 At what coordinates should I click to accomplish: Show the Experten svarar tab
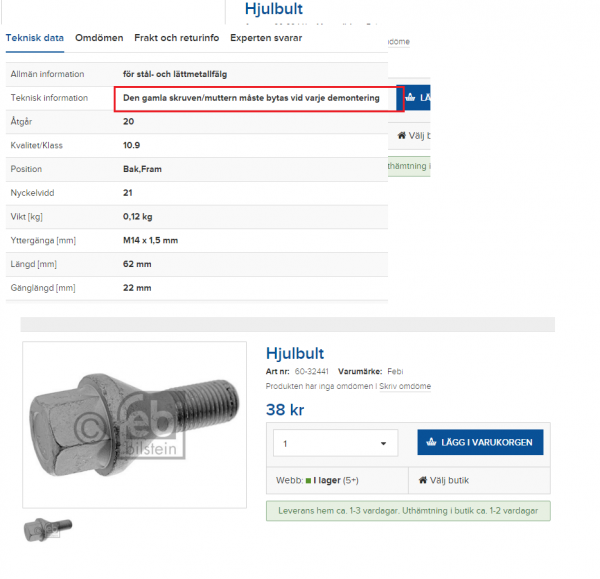pos(266,38)
